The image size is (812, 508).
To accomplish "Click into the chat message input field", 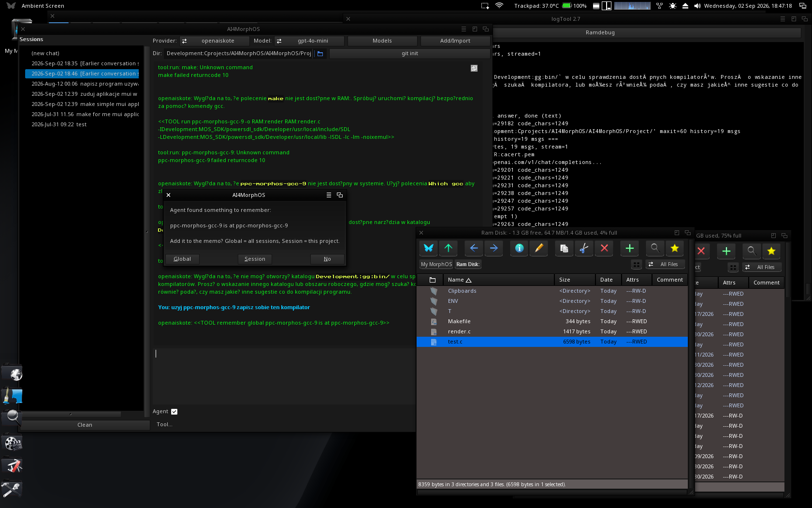I will (284, 376).
